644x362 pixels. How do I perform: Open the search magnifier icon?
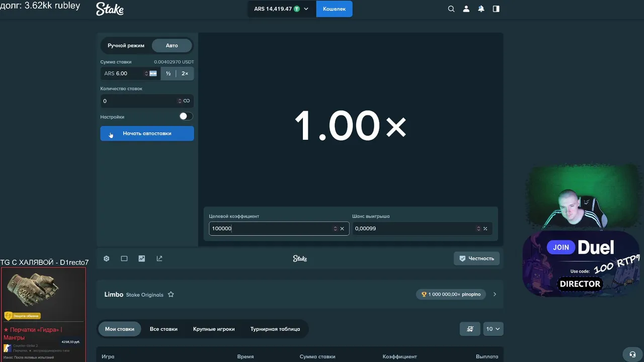(x=451, y=9)
